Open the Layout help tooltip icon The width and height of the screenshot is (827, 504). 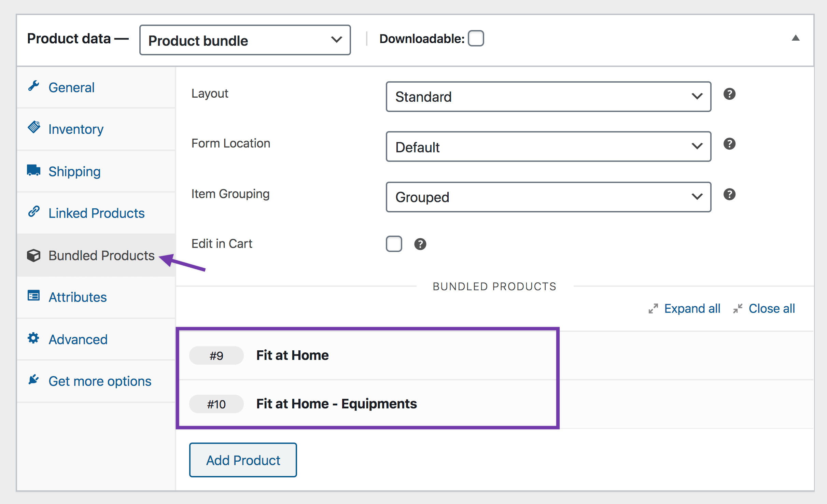[x=729, y=94]
